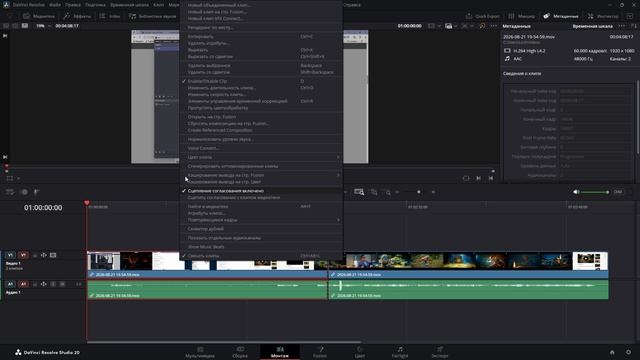Screen dimensions: 640x360
Task: Open metadata panel three-dots options
Action: [621, 26]
